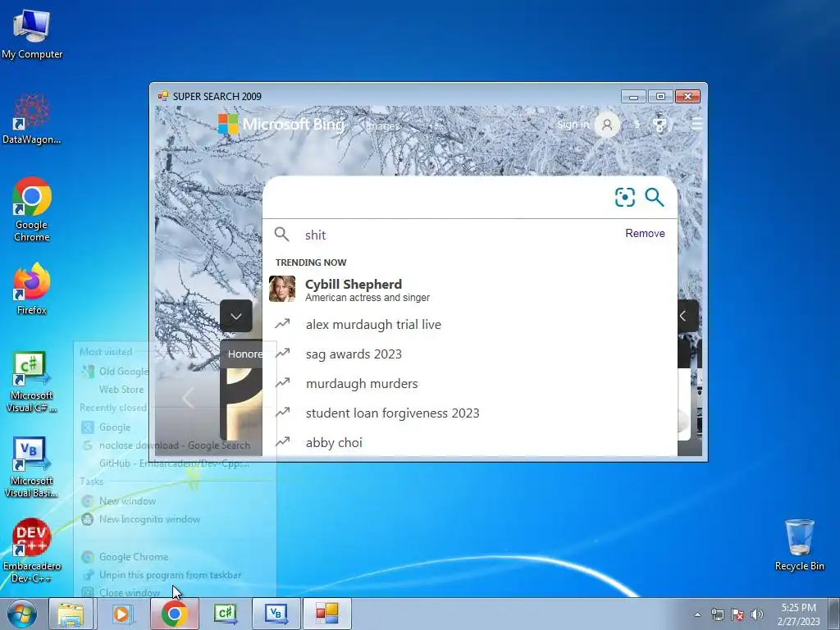Click the Cybill Shepherd thumbnail photo
Screen dimensions: 840x630
coord(282,289)
